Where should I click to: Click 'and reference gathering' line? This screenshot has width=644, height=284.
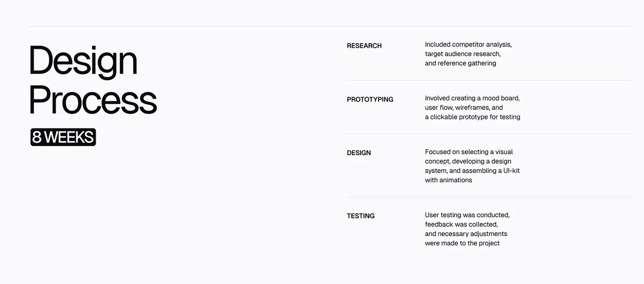pyautogui.click(x=460, y=64)
